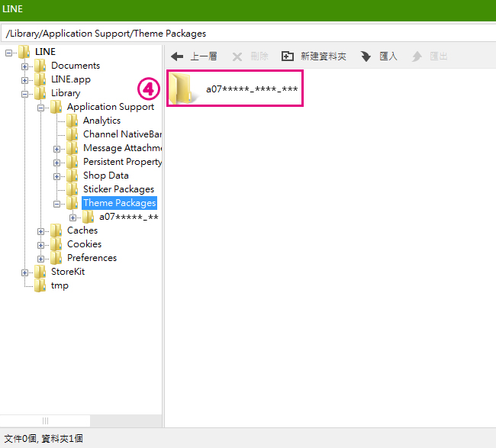Screen dimensions: 496x448
Task: Expand the a07 subfolder tree node
Action: coord(72,218)
